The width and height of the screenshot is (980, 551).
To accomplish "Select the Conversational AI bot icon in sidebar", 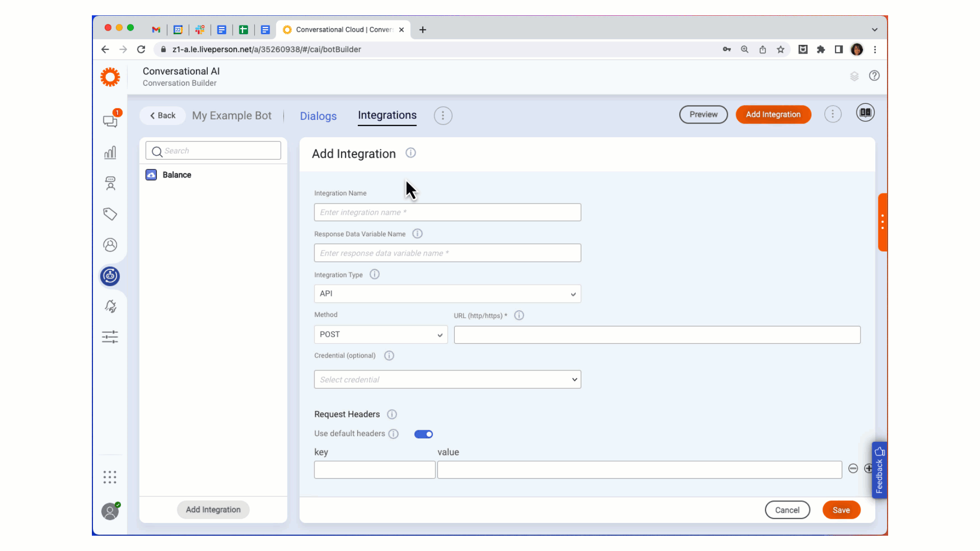I will [x=110, y=276].
